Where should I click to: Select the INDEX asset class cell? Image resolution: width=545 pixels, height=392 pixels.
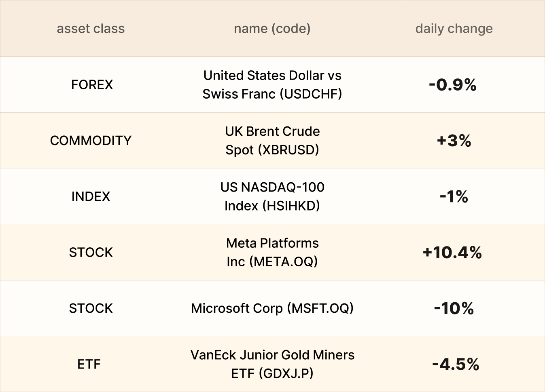(x=91, y=196)
